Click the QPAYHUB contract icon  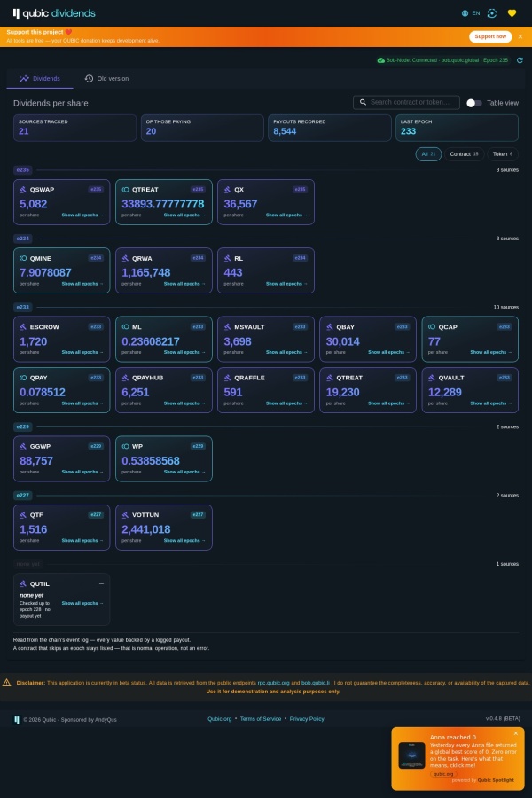tap(125, 378)
